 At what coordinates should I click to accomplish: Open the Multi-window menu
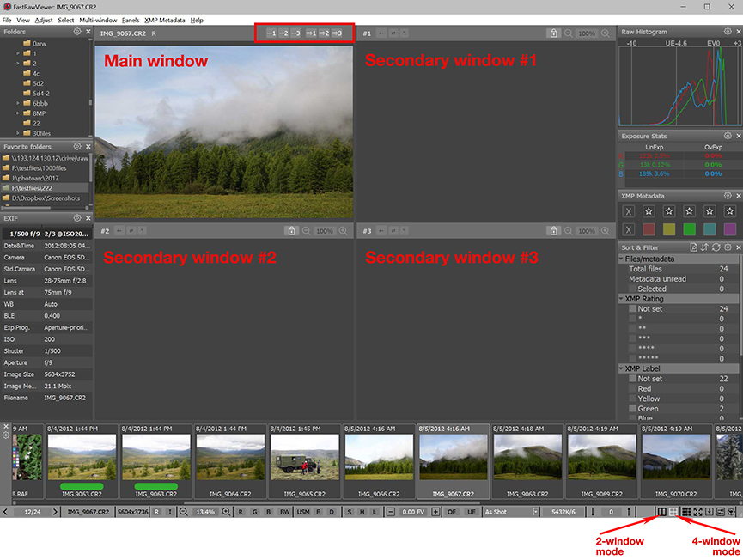pos(97,19)
